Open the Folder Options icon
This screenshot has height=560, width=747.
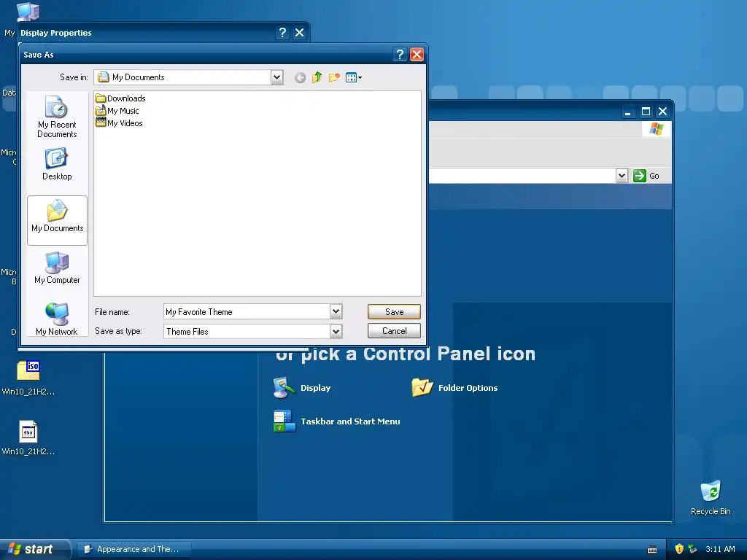tap(422, 388)
